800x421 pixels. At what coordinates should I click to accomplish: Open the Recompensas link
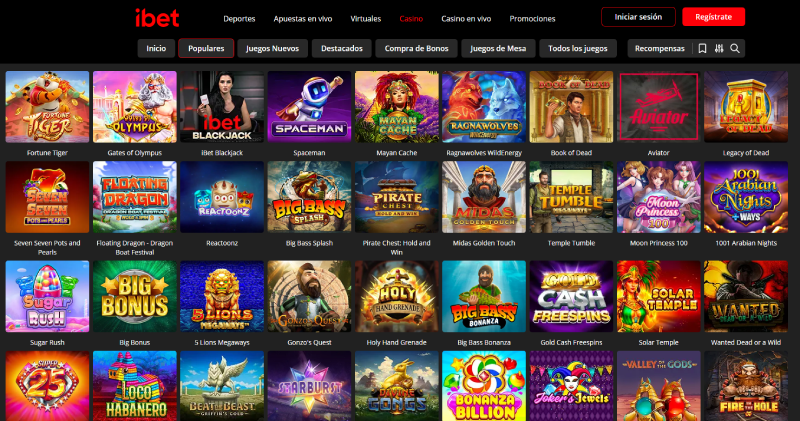tap(659, 48)
